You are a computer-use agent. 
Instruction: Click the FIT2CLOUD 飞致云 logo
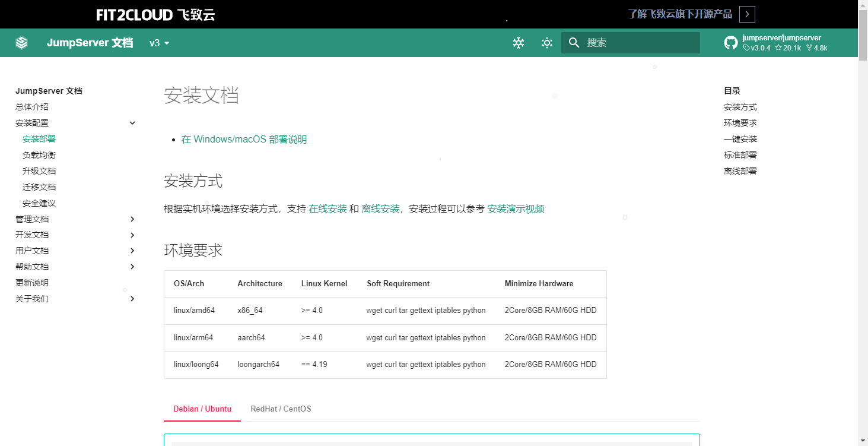click(155, 15)
